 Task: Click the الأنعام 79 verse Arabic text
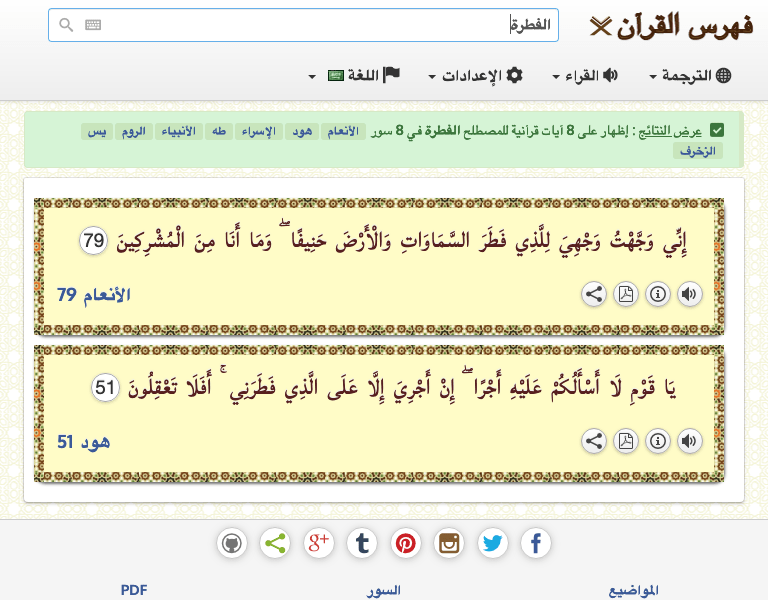401,240
